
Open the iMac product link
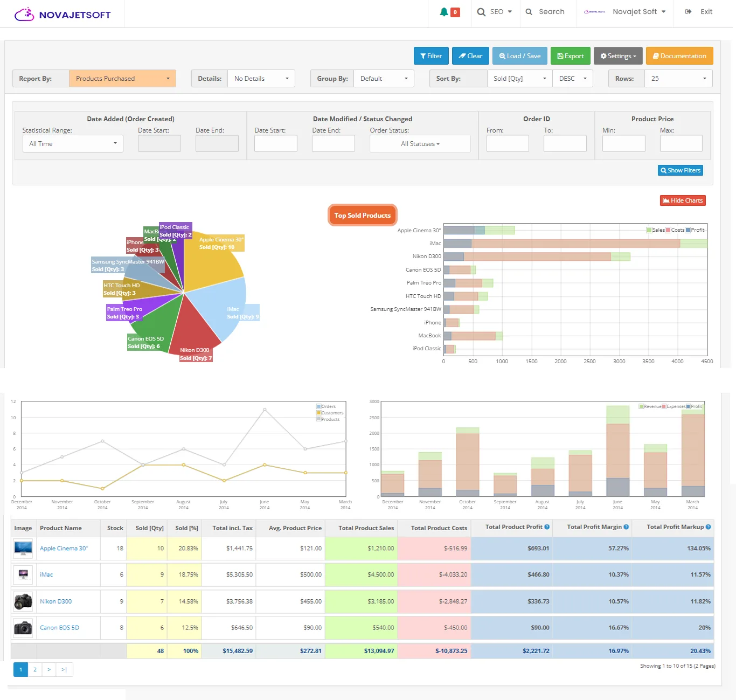click(x=46, y=575)
